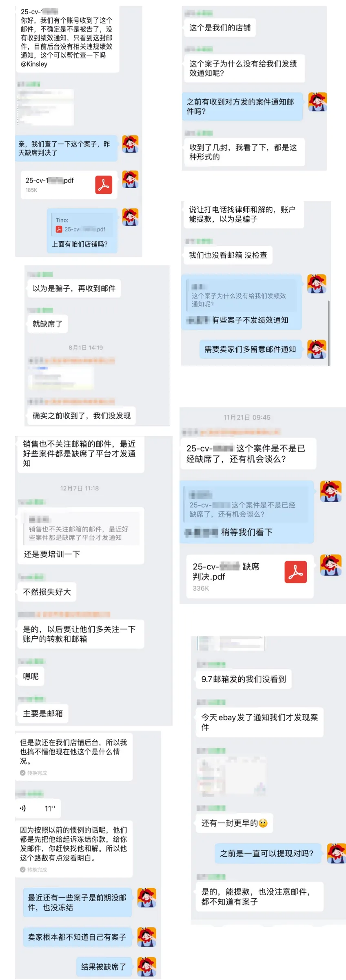Click the avatar beside 稍等我们看下 reply

(330, 491)
